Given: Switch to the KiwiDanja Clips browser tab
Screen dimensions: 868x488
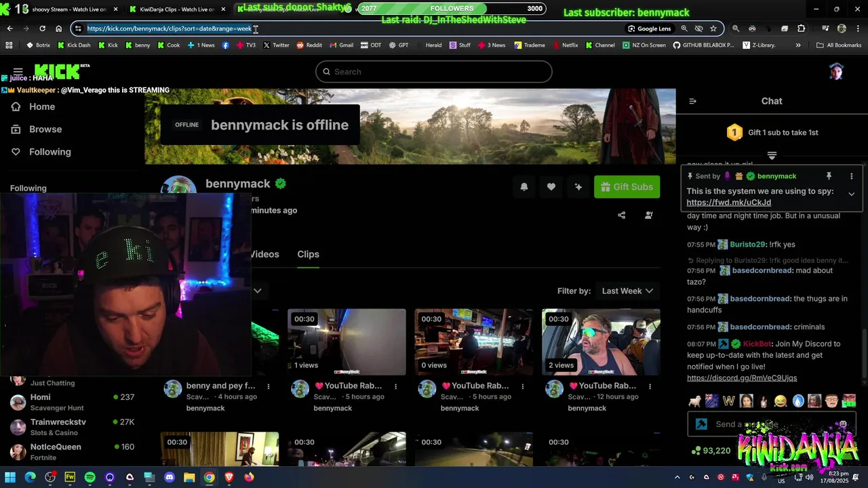Looking at the screenshot, I should coord(178,9).
